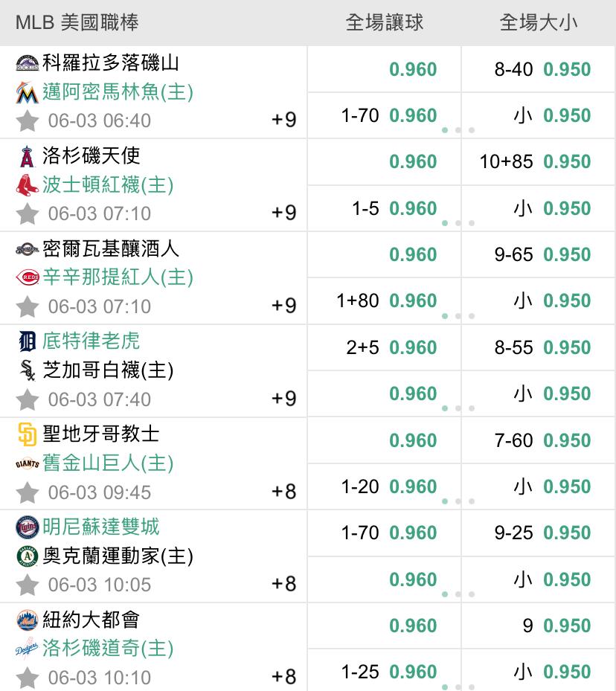
Task: Click the Minnesota Twins logo
Action: pyautogui.click(x=28, y=527)
